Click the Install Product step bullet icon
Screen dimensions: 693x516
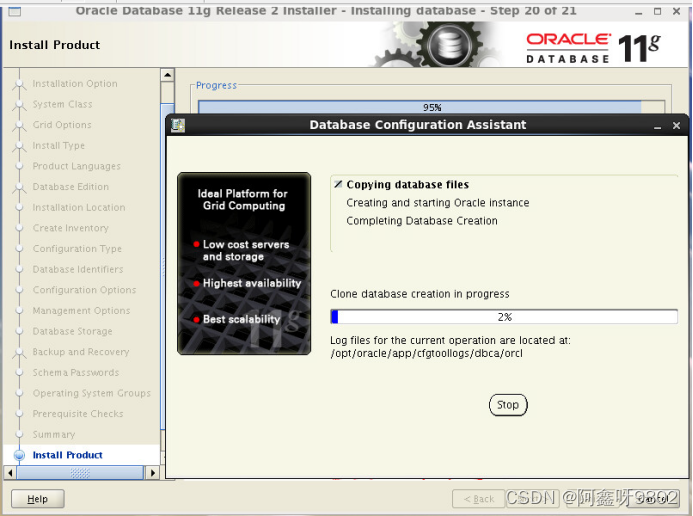click(19, 455)
